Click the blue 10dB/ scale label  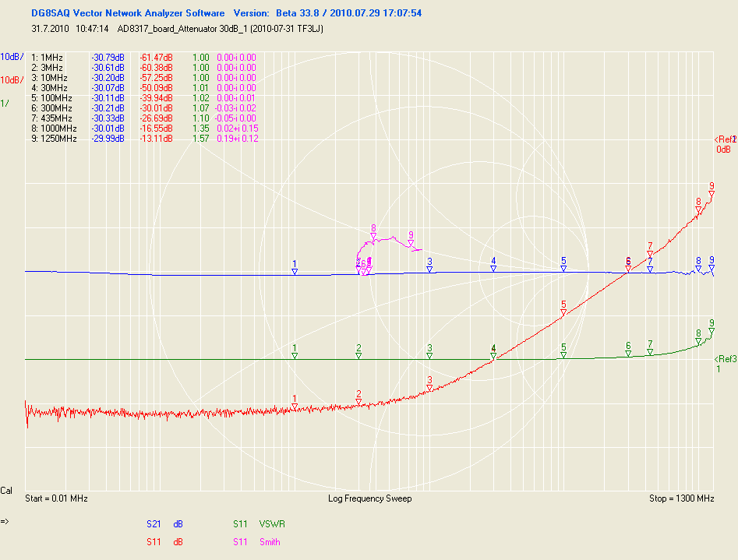pyautogui.click(x=10, y=57)
